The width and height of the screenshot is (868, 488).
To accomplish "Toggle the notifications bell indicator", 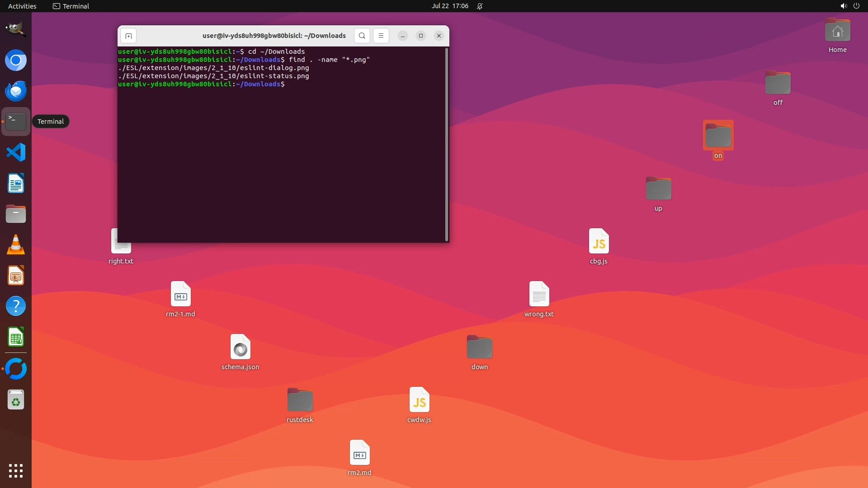I will [x=480, y=6].
